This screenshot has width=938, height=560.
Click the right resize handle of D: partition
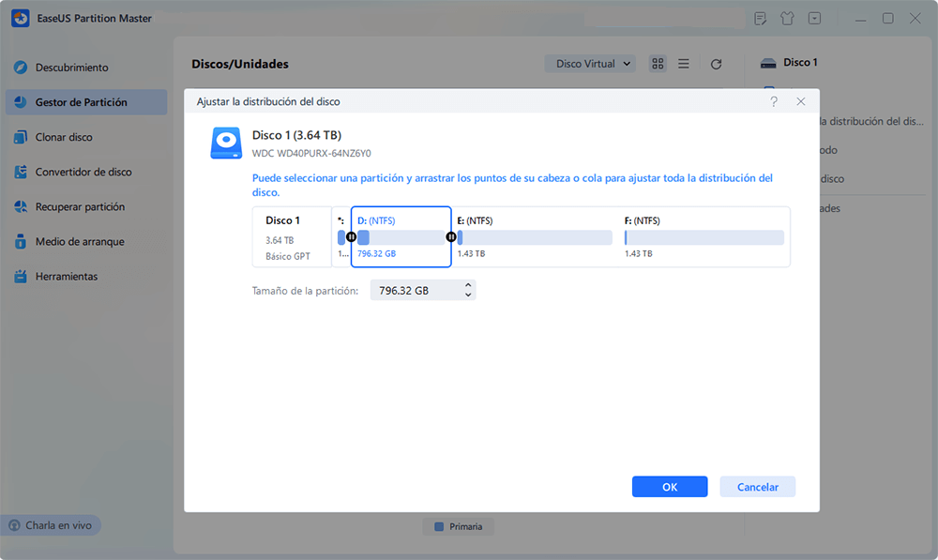[451, 237]
